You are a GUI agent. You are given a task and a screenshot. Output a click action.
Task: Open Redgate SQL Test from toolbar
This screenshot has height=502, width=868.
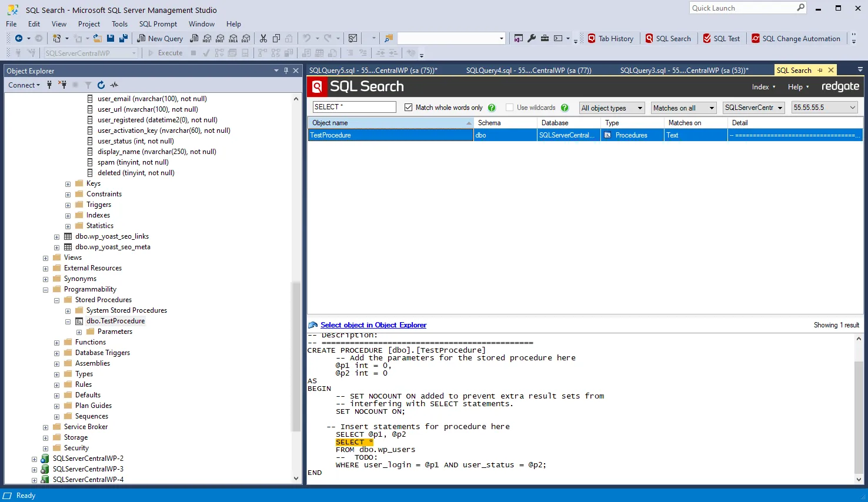[x=721, y=38]
